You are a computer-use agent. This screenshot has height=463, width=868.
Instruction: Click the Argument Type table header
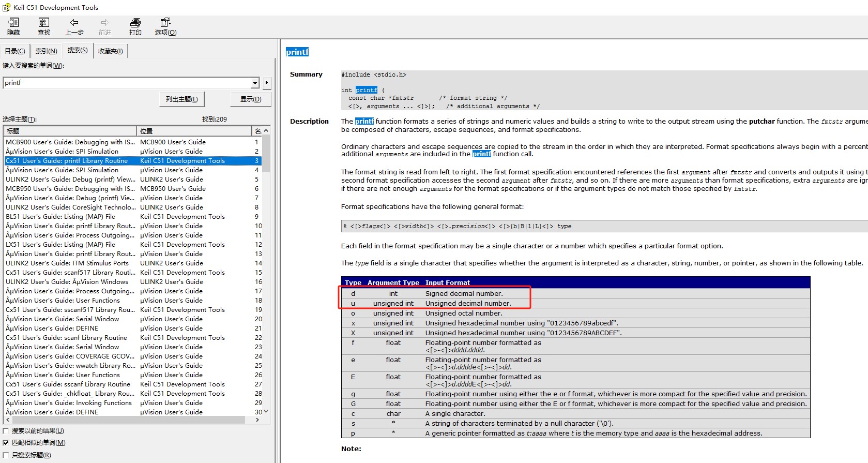393,283
